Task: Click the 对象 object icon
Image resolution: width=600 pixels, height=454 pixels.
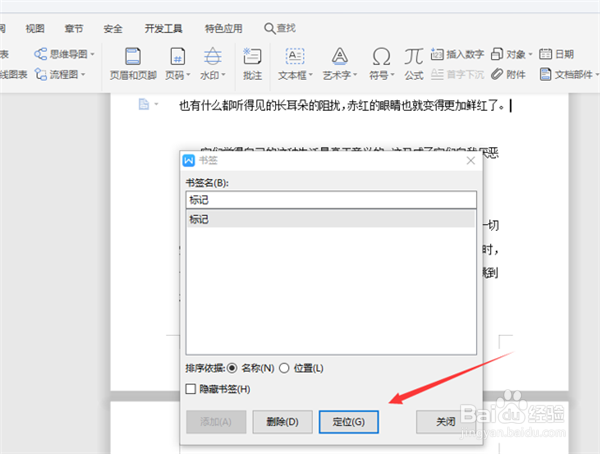Action: click(x=497, y=54)
